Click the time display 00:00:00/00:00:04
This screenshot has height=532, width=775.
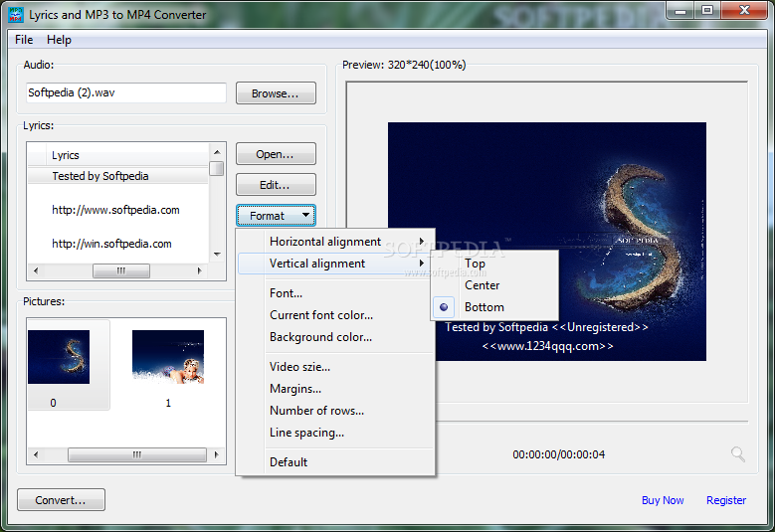558,454
